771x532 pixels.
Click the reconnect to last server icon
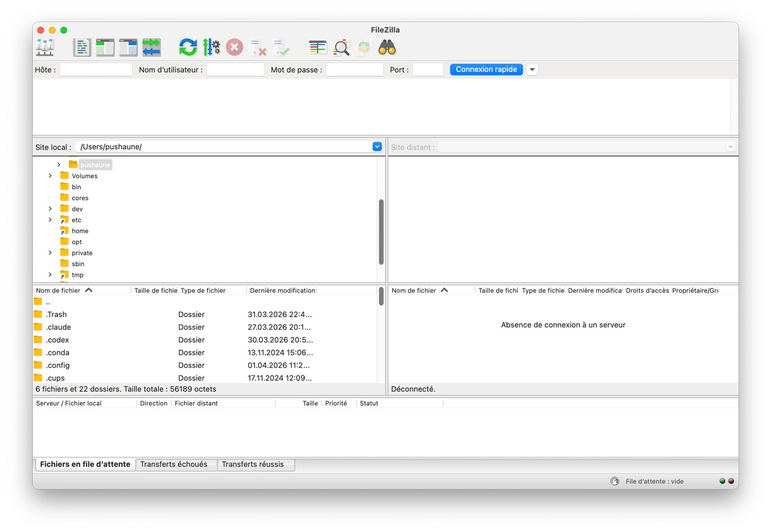pos(281,47)
